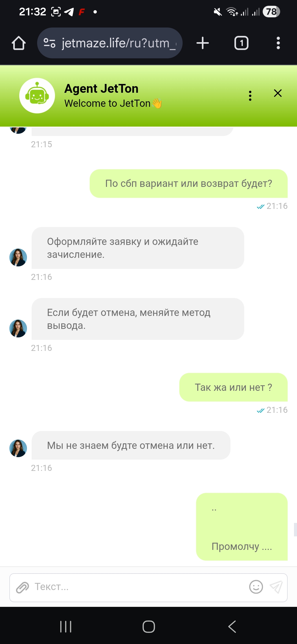The height and width of the screenshot is (644, 297).
Task: Open a new browser tab with plus icon
Action: point(203,43)
